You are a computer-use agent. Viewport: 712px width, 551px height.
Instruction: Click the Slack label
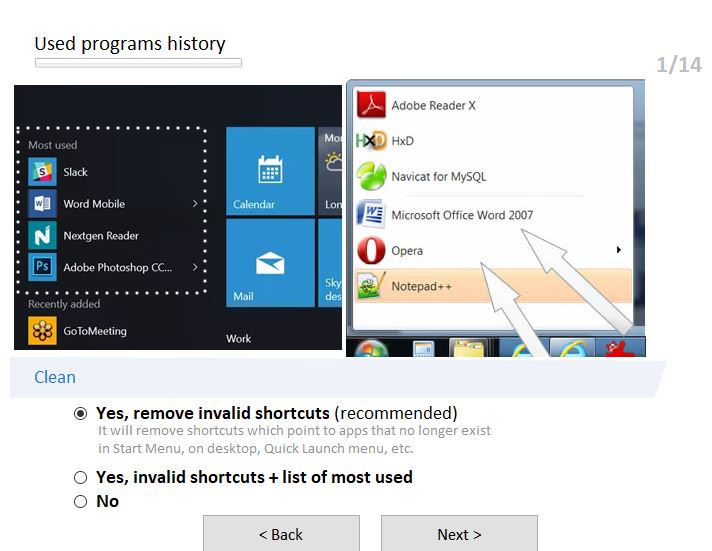pos(75,172)
